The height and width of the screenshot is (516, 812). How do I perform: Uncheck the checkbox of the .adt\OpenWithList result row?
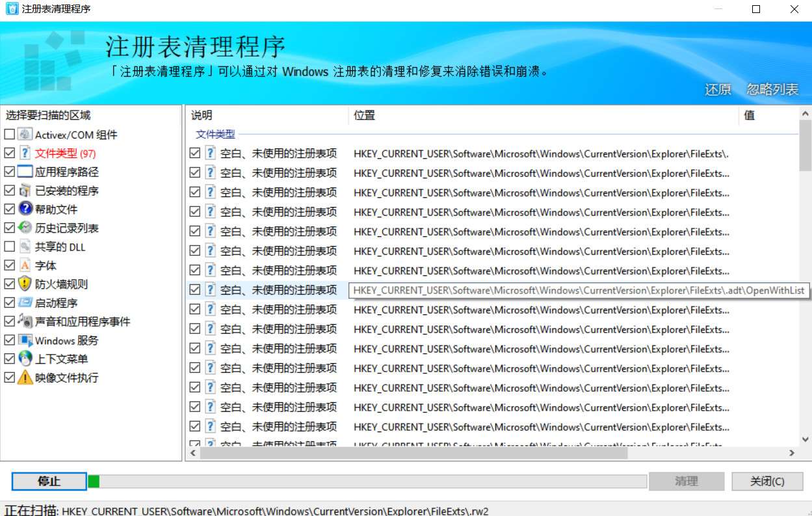pyautogui.click(x=194, y=290)
